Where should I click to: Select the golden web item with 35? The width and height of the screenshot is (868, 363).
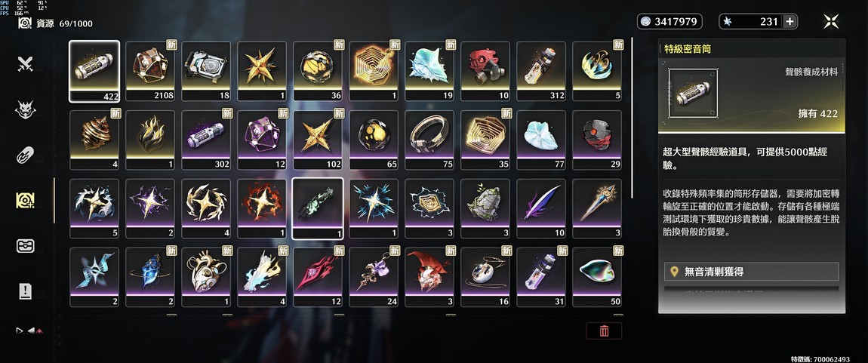click(x=485, y=140)
